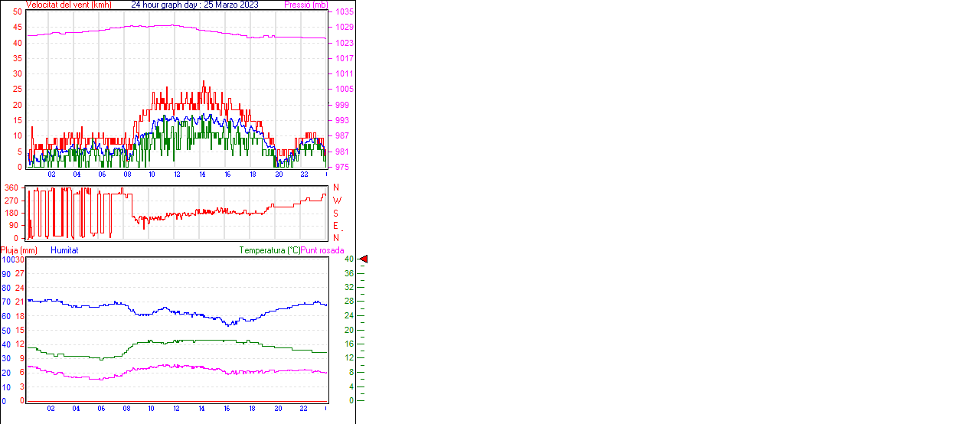Click the 100 humidity axis value
The width and height of the screenshot is (980, 424).
pos(7,259)
